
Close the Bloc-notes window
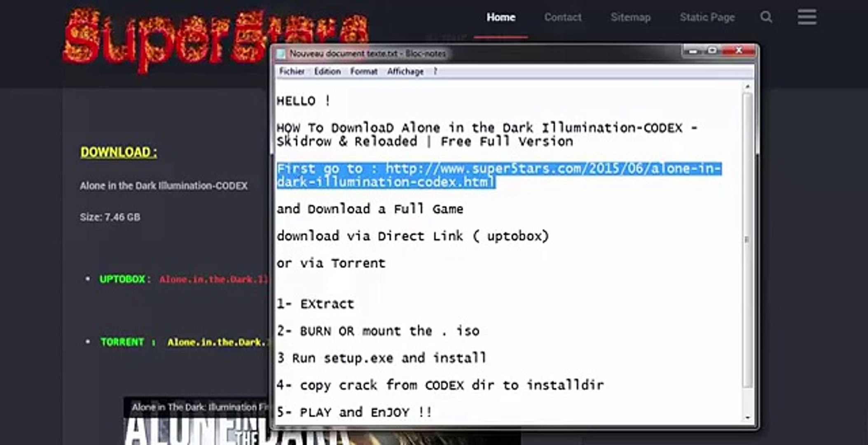[x=739, y=51]
